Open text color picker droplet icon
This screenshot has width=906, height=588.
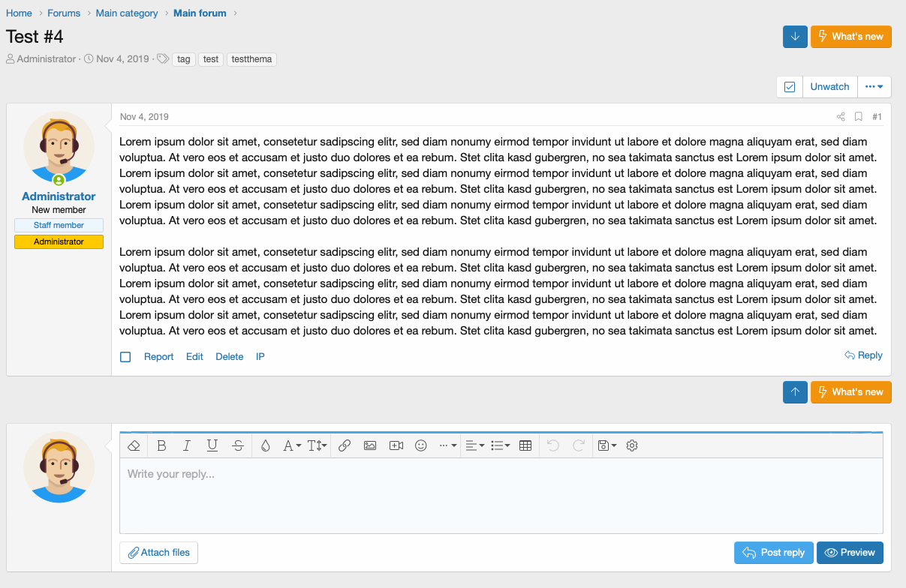pos(265,445)
